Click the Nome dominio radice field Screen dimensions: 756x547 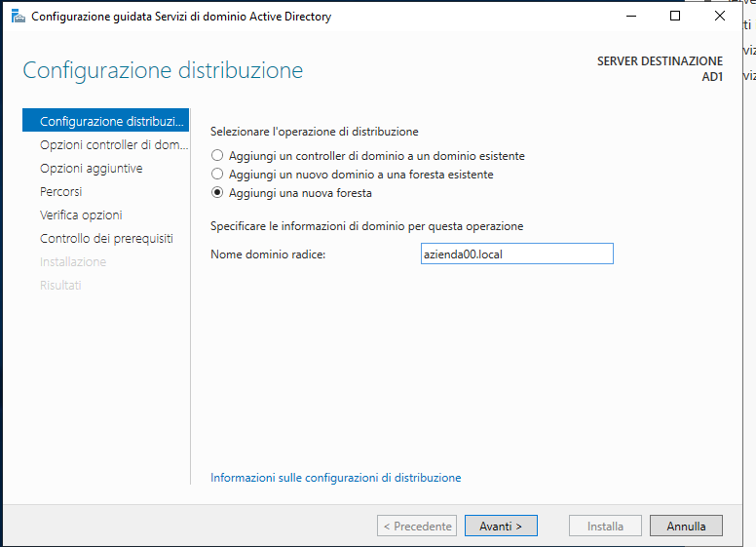(x=517, y=254)
